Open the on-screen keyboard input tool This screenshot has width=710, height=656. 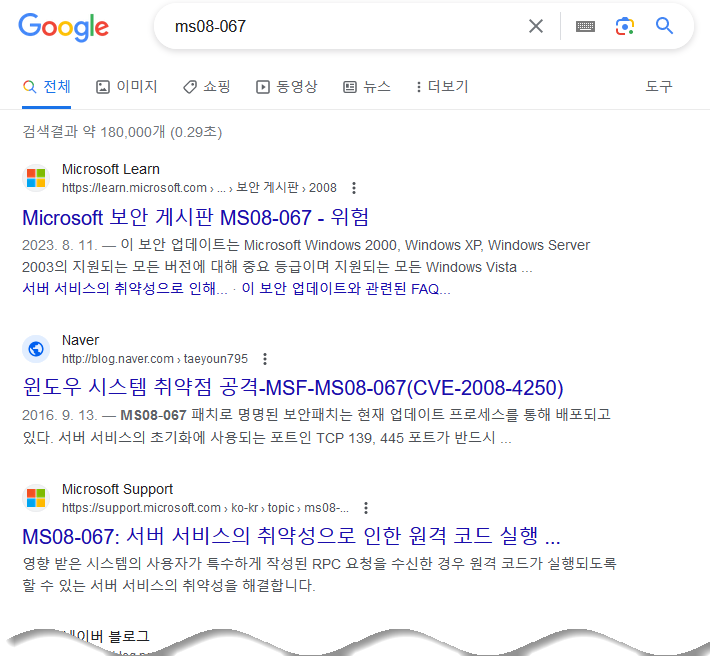coord(585,26)
